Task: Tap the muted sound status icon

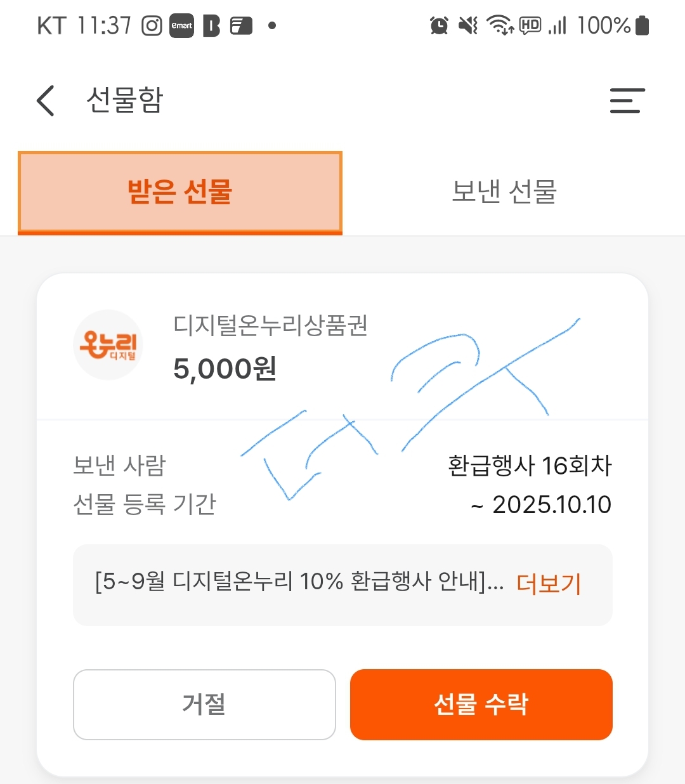Action: [x=468, y=26]
